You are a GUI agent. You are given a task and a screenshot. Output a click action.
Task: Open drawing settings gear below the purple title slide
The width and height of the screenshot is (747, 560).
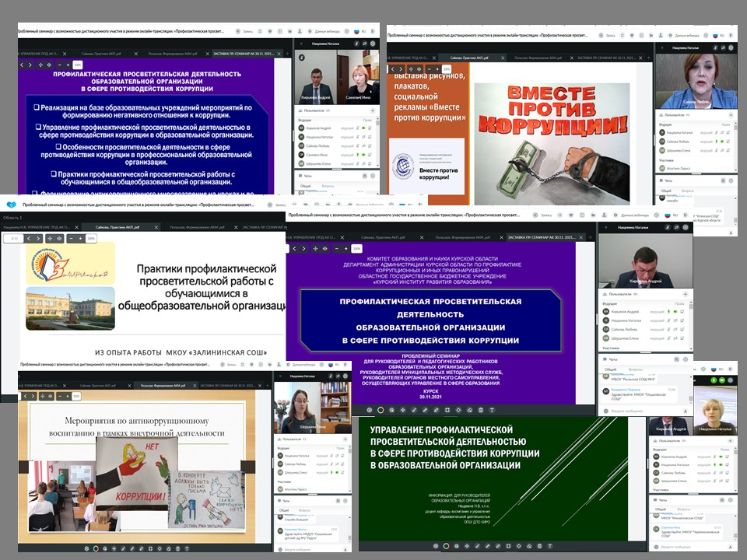click(369, 410)
